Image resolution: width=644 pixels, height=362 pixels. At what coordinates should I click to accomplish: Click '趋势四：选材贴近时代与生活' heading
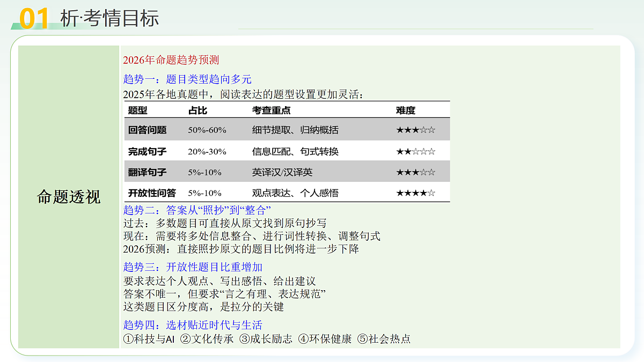[193, 325]
